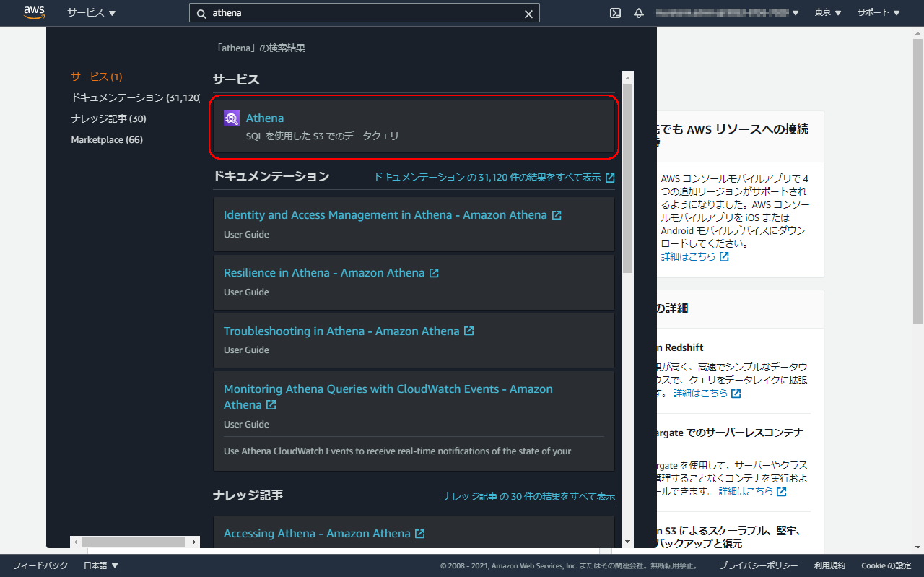Open the 日本語 language selector
This screenshot has width=924, height=577.
(100, 565)
